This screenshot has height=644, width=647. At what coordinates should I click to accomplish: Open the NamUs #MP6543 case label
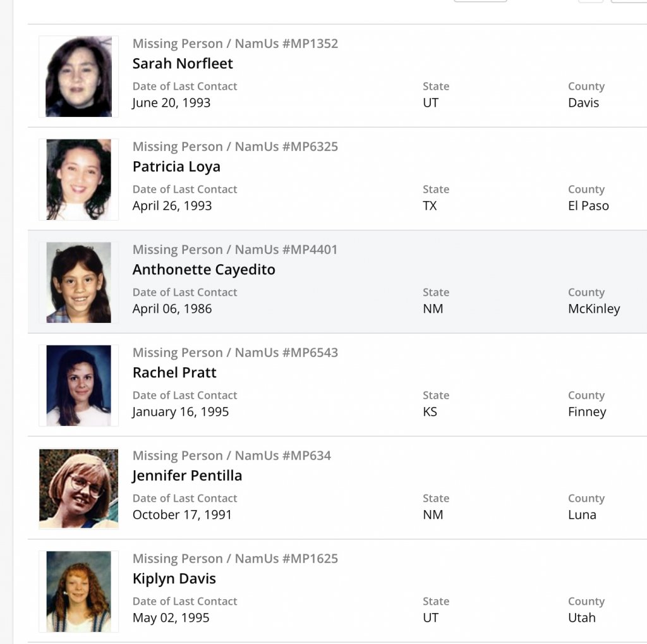[x=235, y=353]
